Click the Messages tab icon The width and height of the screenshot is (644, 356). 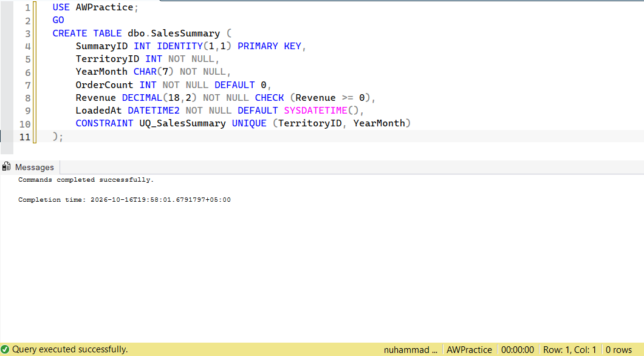tap(6, 166)
